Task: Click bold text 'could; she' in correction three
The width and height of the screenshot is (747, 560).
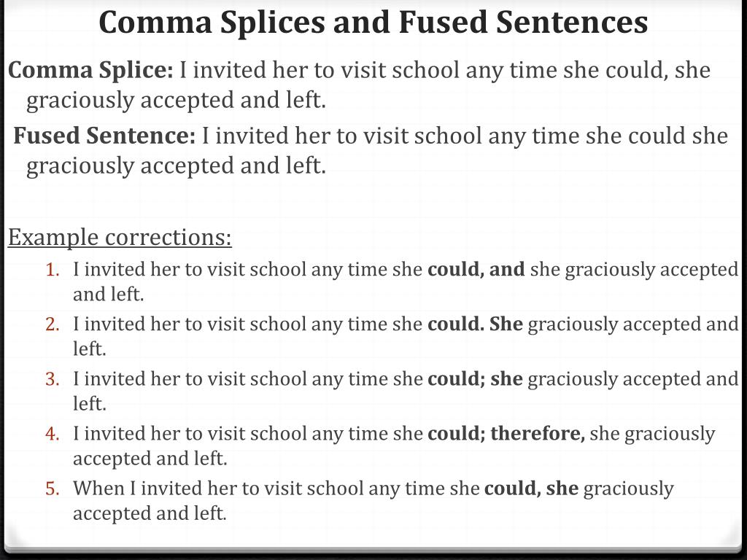Action: click(x=475, y=379)
